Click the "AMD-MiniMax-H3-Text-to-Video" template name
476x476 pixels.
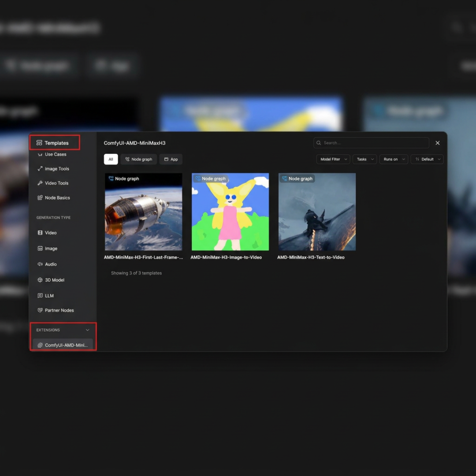311,257
